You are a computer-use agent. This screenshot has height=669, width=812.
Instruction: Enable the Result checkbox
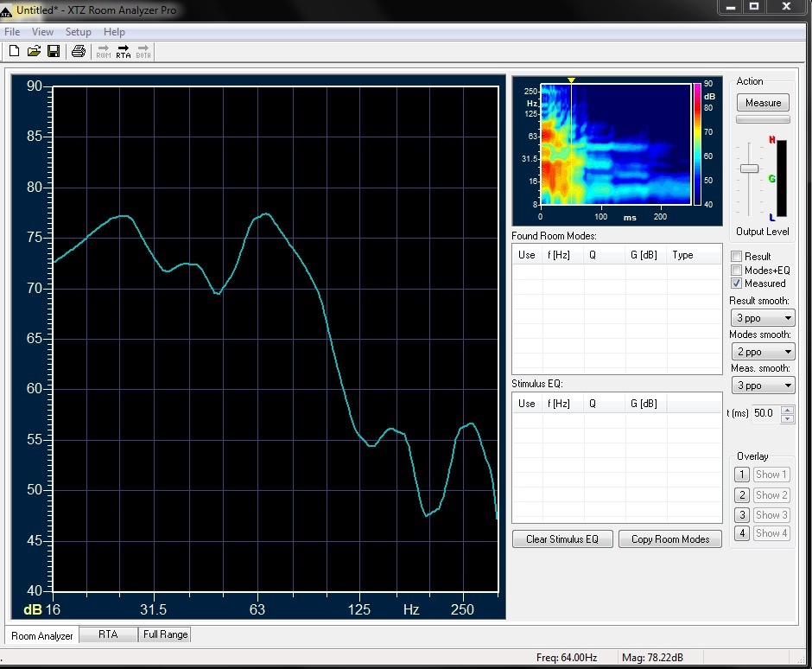click(x=736, y=256)
